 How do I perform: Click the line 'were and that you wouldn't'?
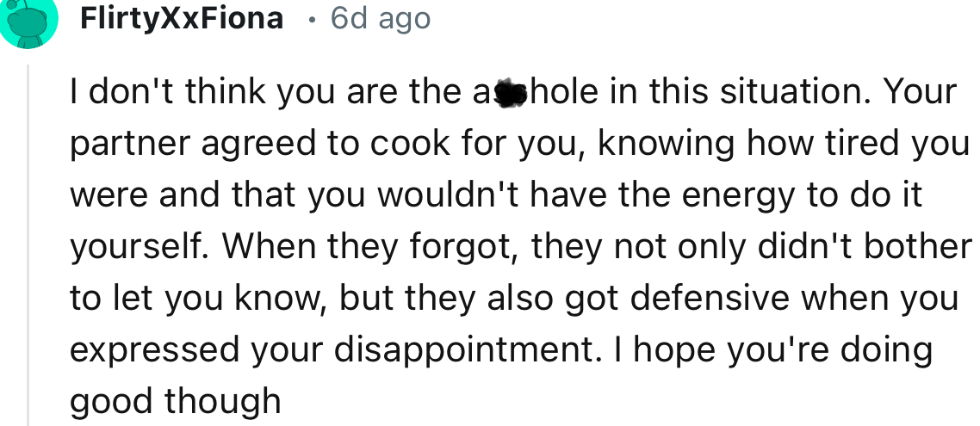tap(496, 195)
